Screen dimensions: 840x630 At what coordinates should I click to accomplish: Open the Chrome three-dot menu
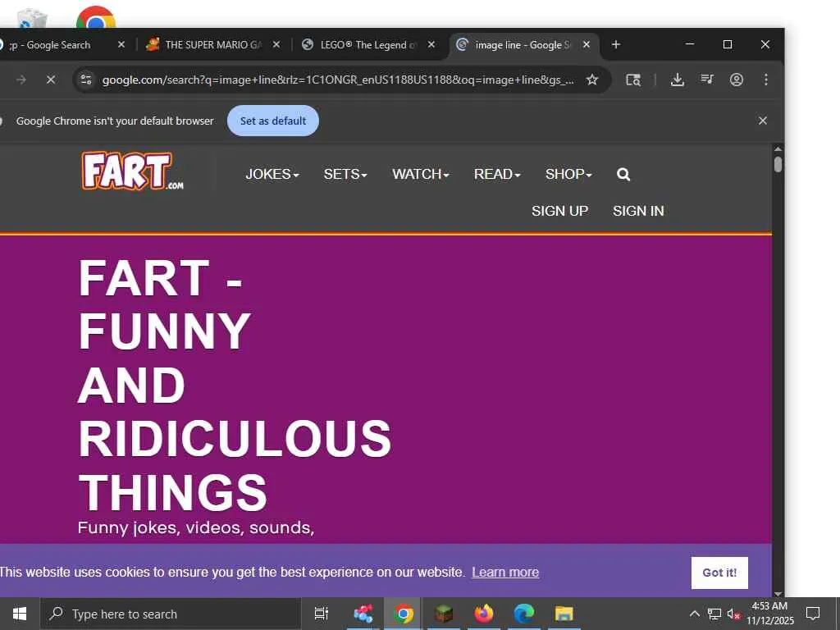[766, 80]
